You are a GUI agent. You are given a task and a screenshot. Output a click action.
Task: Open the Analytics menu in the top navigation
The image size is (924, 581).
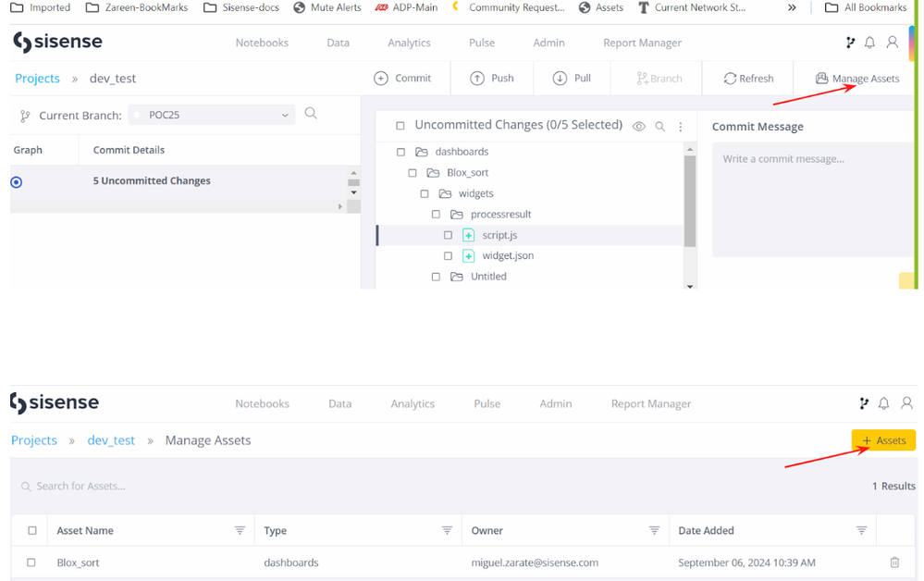pos(409,43)
